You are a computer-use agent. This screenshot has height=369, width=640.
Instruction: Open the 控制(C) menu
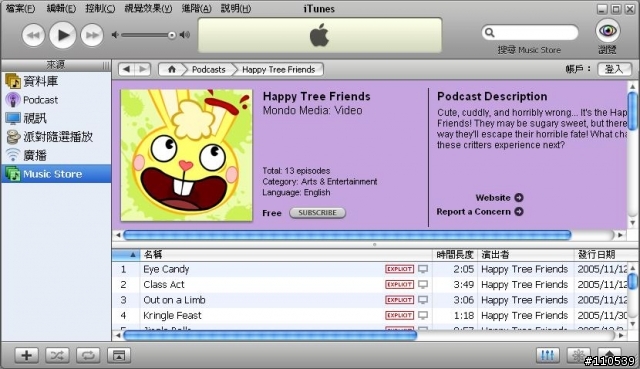click(x=100, y=9)
